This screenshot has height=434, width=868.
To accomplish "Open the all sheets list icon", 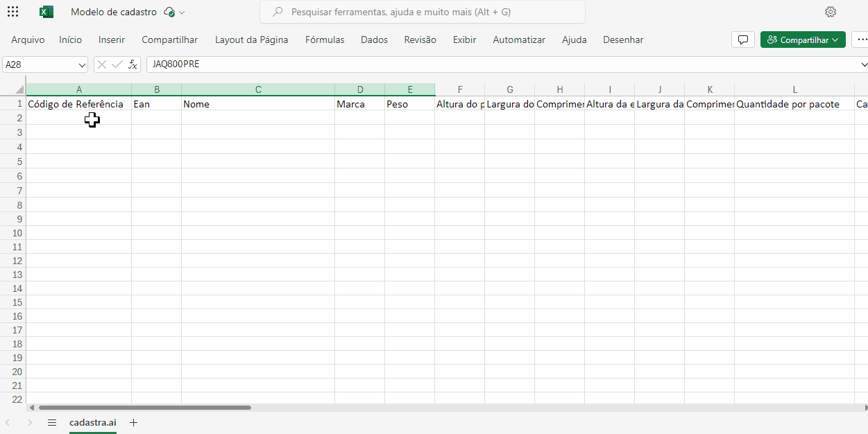I will (x=52, y=422).
